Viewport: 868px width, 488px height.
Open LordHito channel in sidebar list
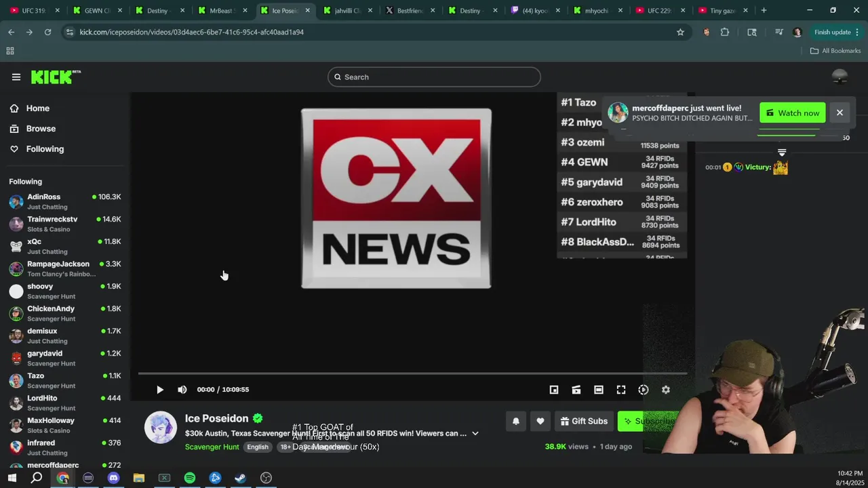pyautogui.click(x=65, y=403)
